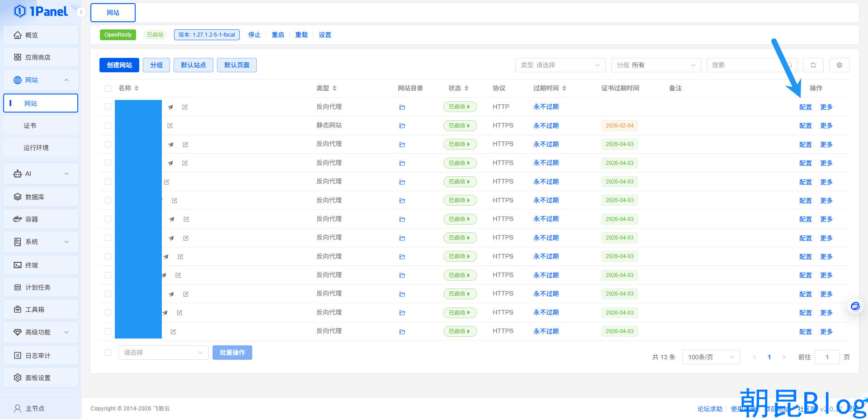Viewport: 868px width, 419px height.
Task: Click the search magnifier icon
Action: (x=789, y=65)
